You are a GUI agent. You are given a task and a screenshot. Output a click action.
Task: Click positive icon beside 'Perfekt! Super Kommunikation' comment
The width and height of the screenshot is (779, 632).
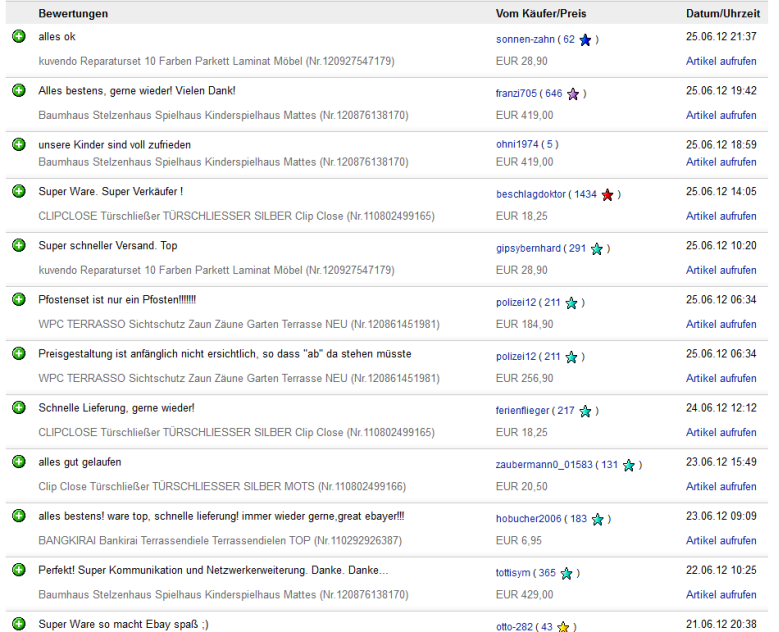[x=19, y=570]
